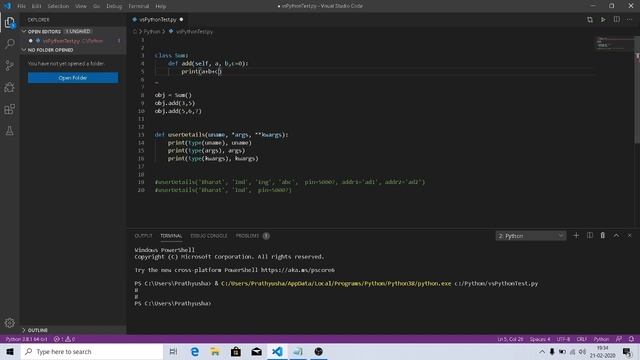Screen dimensions: 640x360
Task: Open the View menu
Action: [81, 6]
